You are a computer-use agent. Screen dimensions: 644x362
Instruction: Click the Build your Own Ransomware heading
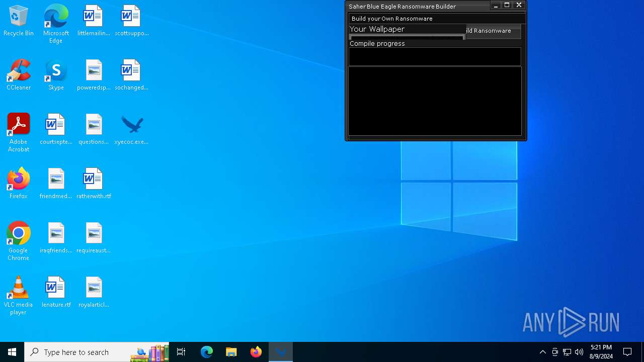tap(392, 19)
